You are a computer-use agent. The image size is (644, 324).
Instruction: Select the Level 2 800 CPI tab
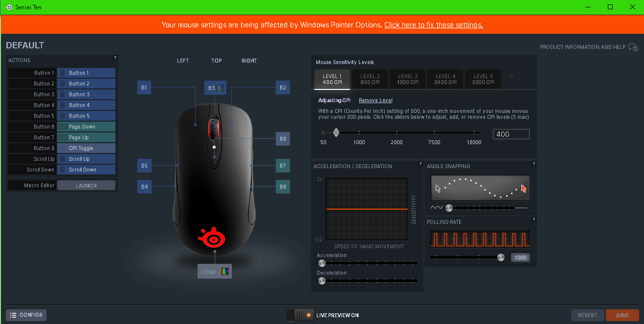370,79
